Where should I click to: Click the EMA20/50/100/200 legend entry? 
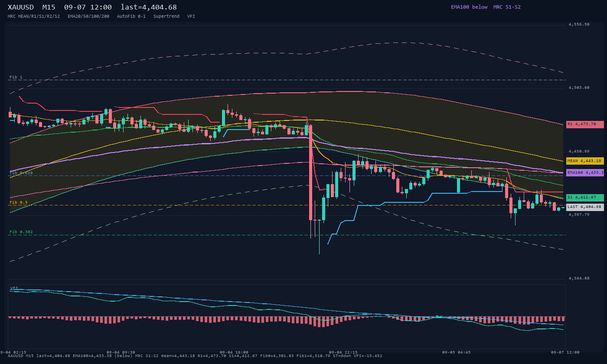pos(88,16)
